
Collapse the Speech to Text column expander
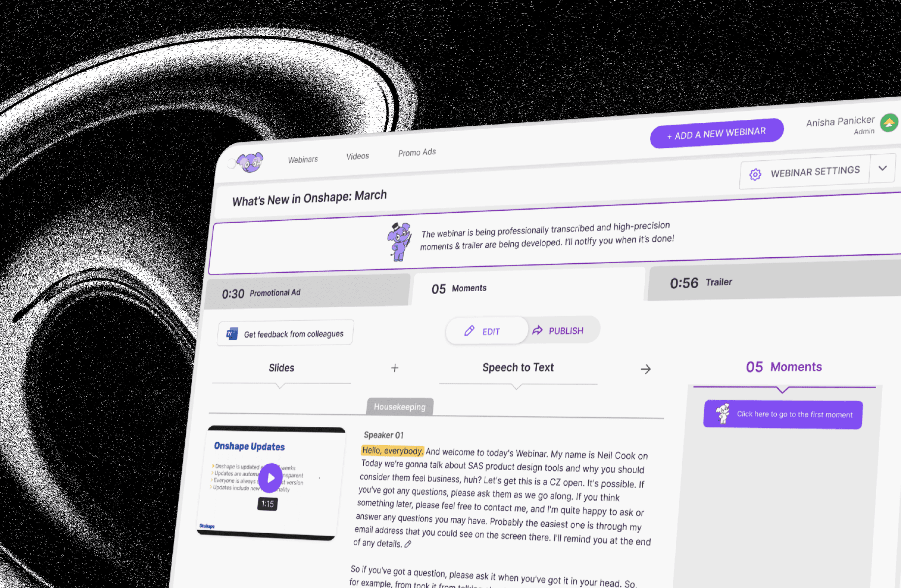click(516, 386)
